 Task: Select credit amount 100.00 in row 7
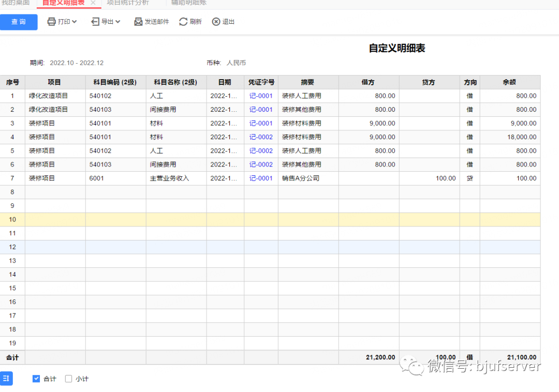(430, 178)
